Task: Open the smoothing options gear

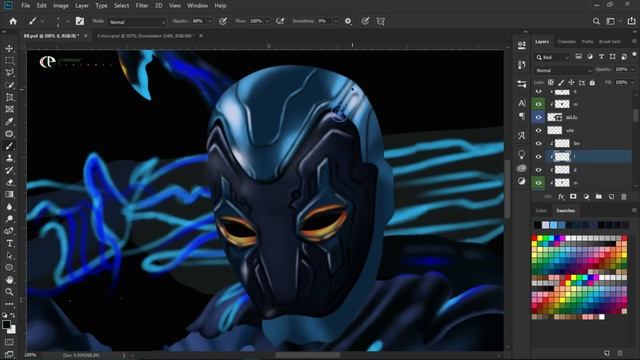Action: [348, 21]
